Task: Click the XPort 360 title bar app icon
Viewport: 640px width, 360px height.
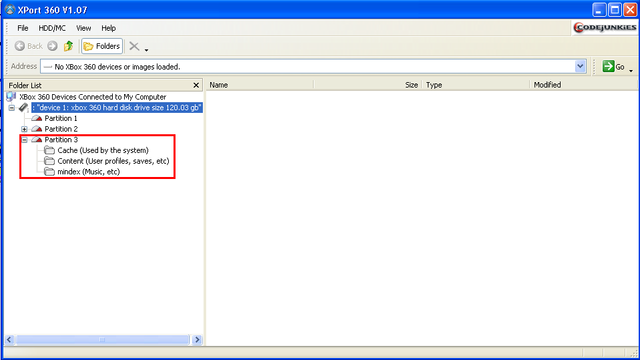Action: 10,9
